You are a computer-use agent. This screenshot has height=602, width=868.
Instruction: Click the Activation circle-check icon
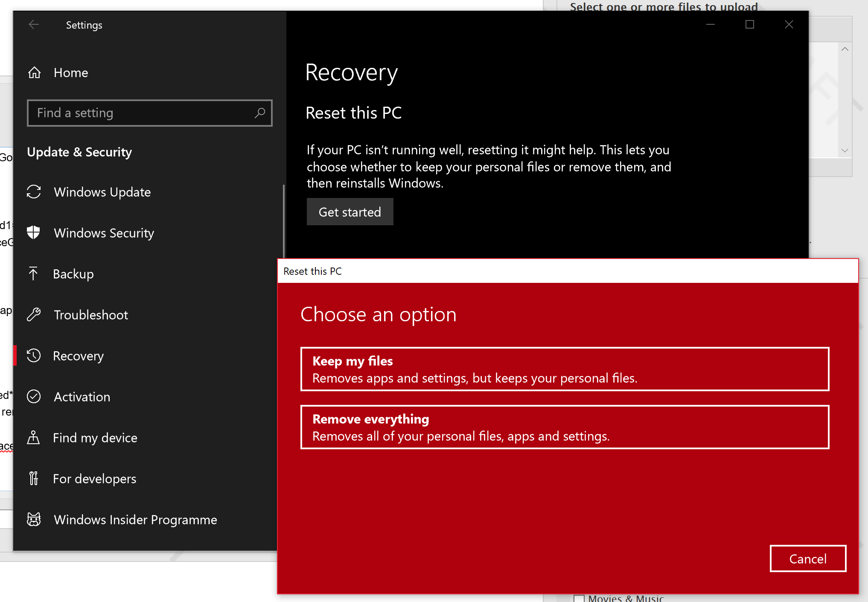coord(35,397)
